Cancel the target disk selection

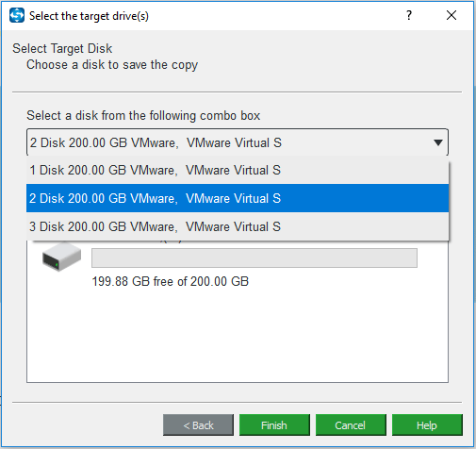coord(351,425)
